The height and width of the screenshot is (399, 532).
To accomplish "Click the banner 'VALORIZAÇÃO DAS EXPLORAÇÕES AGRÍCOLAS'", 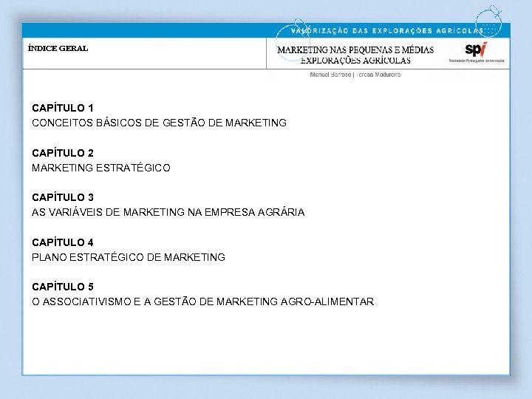I will point(387,31).
